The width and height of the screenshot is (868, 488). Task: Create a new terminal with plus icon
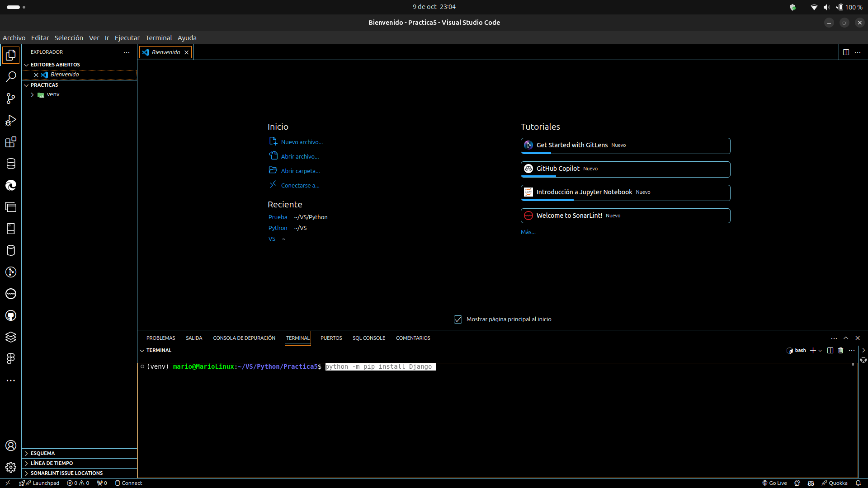click(x=813, y=351)
